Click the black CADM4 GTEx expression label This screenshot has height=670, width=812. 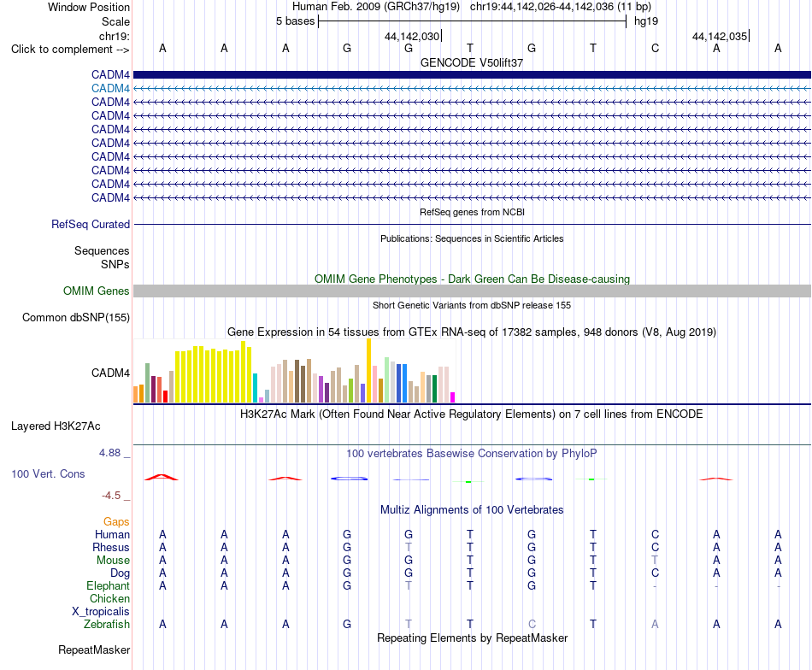tap(110, 373)
